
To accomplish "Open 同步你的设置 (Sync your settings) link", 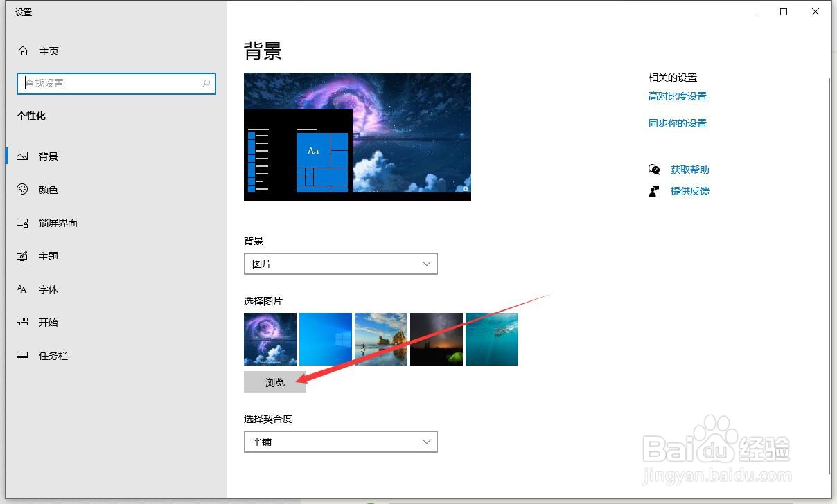I will pos(677,123).
